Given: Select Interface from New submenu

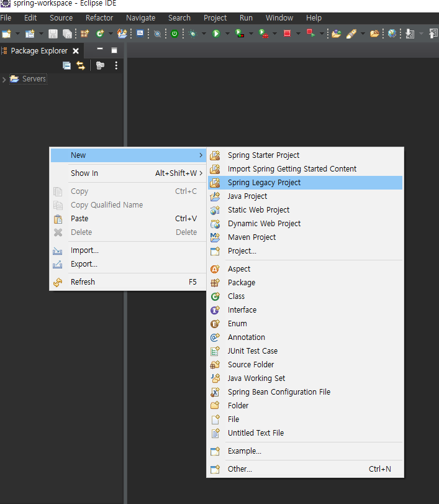Looking at the screenshot, I should [305, 310].
